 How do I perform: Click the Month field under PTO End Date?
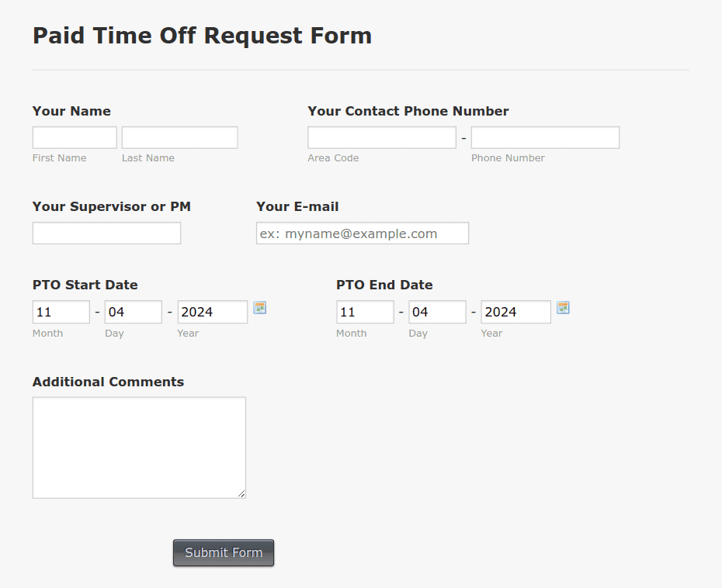click(365, 312)
